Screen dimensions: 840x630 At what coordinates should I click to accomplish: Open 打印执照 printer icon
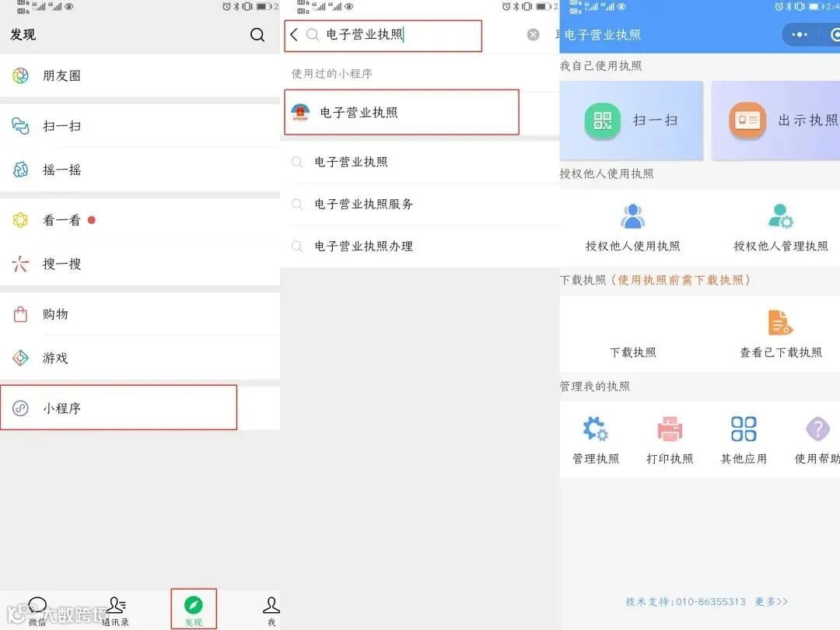(x=670, y=429)
